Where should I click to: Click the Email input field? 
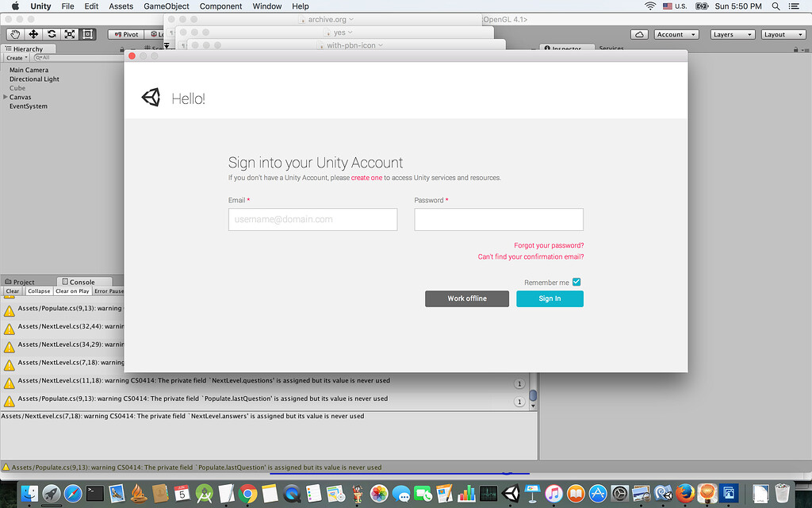pos(312,219)
